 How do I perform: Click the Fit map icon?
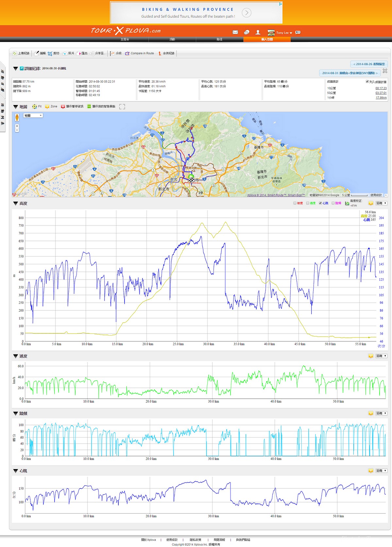pyautogui.click(x=35, y=106)
